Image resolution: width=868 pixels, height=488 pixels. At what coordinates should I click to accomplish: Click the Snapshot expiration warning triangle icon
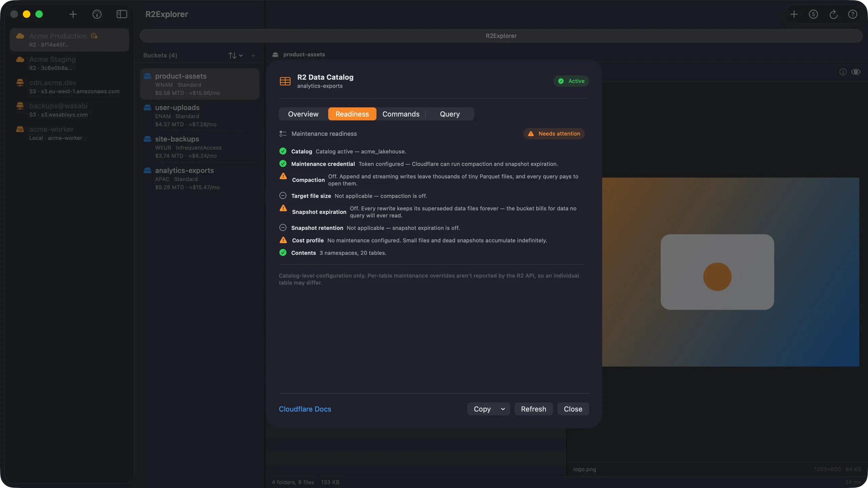[283, 208]
